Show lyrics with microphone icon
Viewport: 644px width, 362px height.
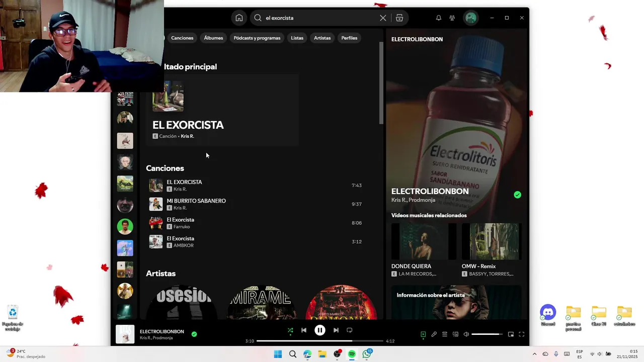(x=434, y=334)
